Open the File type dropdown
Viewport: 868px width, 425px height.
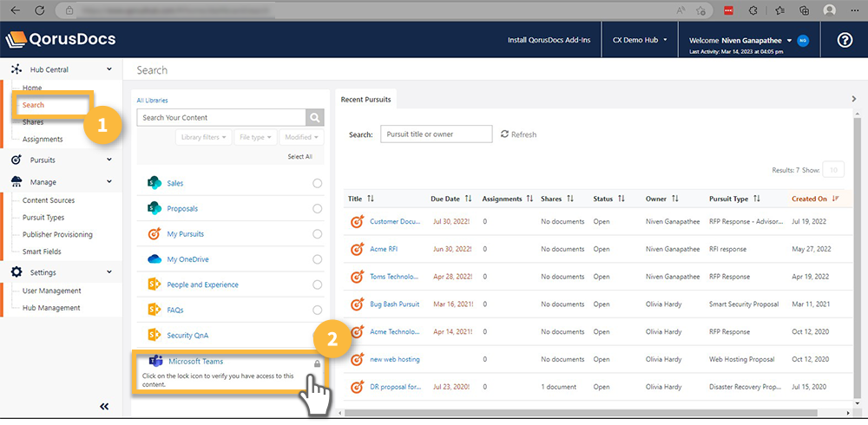pyautogui.click(x=255, y=137)
